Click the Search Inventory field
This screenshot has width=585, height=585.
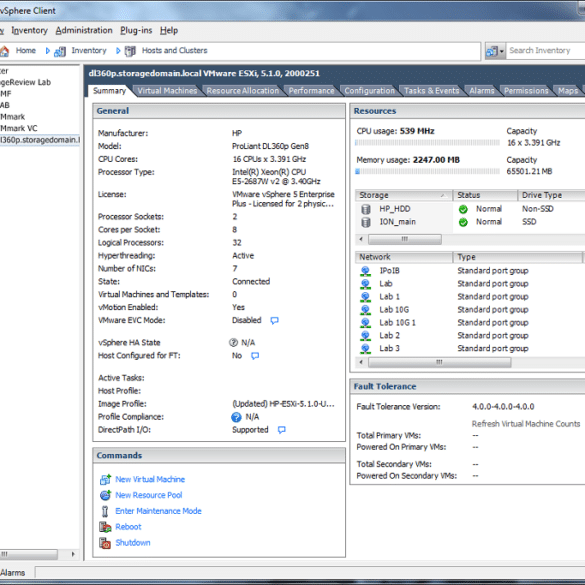[x=545, y=51]
